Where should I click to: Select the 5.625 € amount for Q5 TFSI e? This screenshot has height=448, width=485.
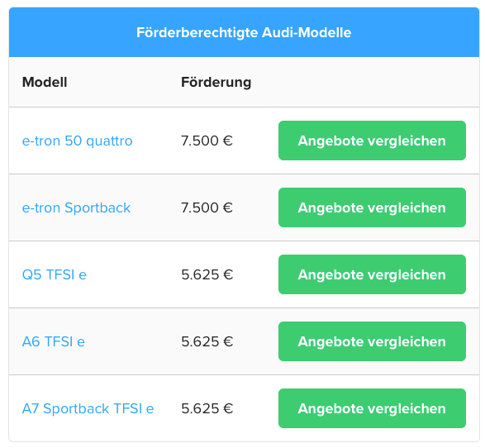pos(207,274)
